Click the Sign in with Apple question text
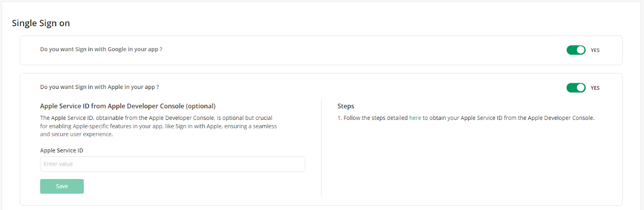The width and height of the screenshot is (644, 210). pos(99,87)
